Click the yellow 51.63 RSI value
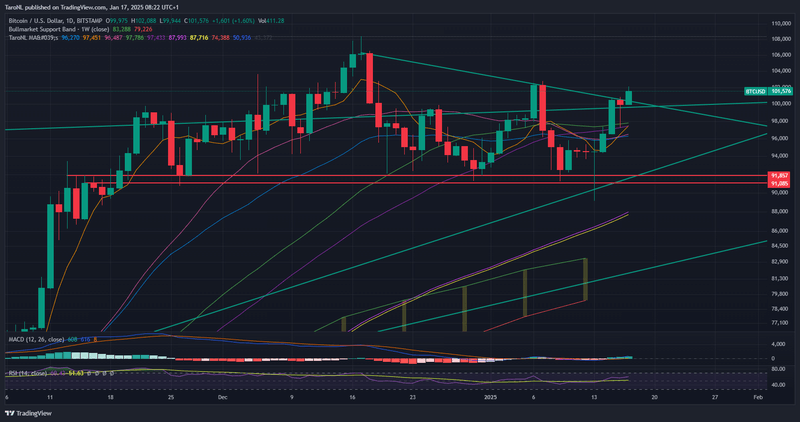The image size is (800, 422). (x=76, y=374)
